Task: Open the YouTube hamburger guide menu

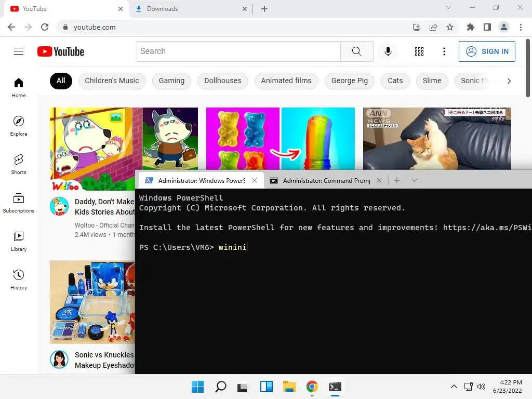Action: tap(19, 51)
